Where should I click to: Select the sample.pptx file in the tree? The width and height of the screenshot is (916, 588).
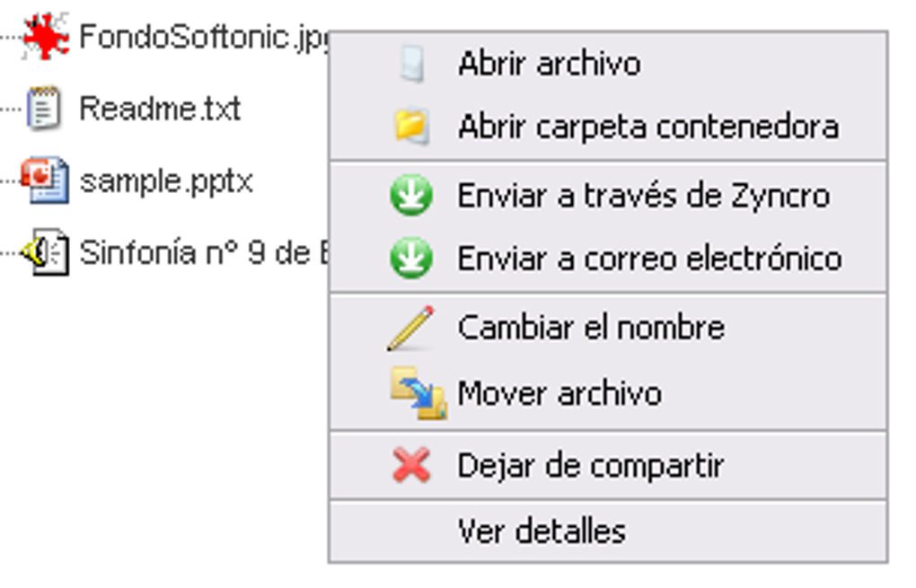coord(166,181)
